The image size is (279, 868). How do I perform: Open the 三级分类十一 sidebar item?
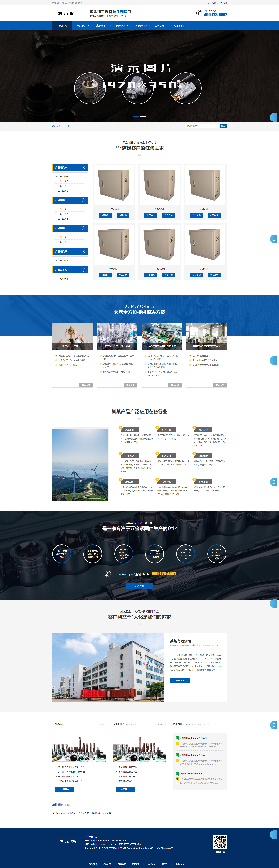pyautogui.click(x=64, y=279)
